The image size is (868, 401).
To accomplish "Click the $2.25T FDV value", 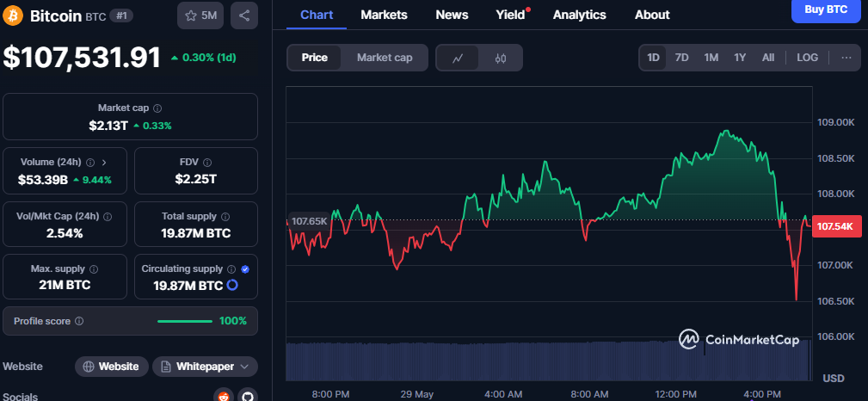I will click(196, 179).
